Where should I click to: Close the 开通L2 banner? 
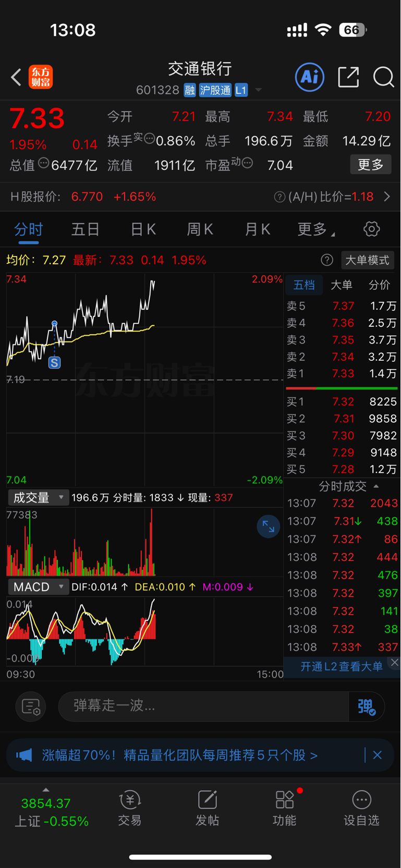(x=395, y=662)
